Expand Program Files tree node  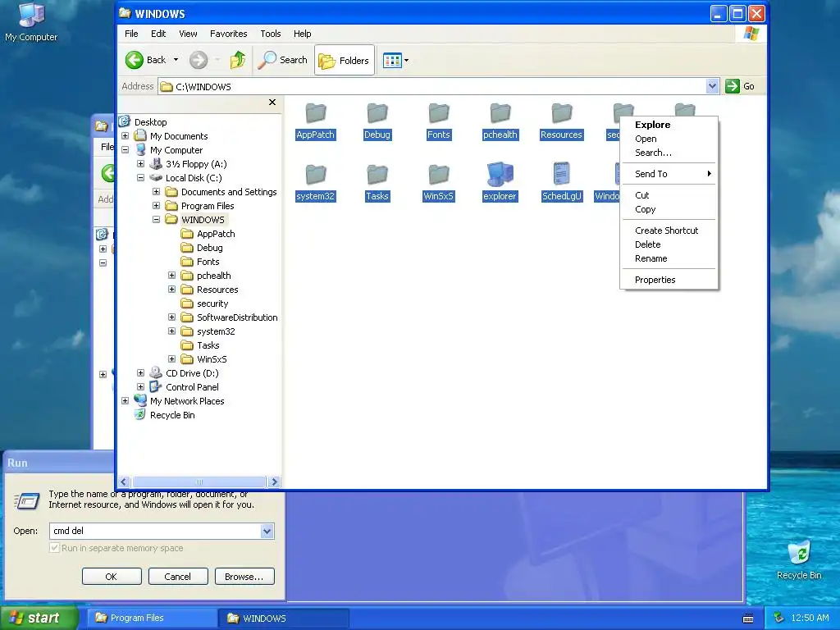[156, 206]
